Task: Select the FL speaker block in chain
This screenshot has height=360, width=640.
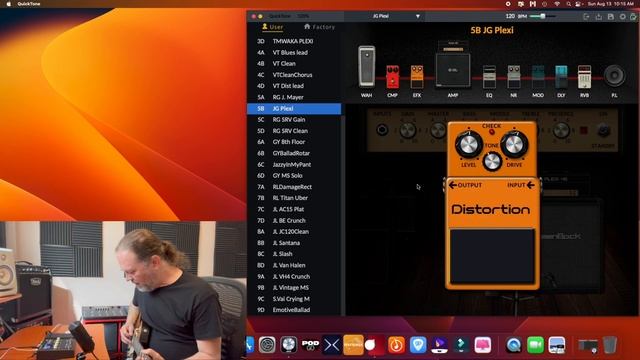Action: tap(614, 76)
